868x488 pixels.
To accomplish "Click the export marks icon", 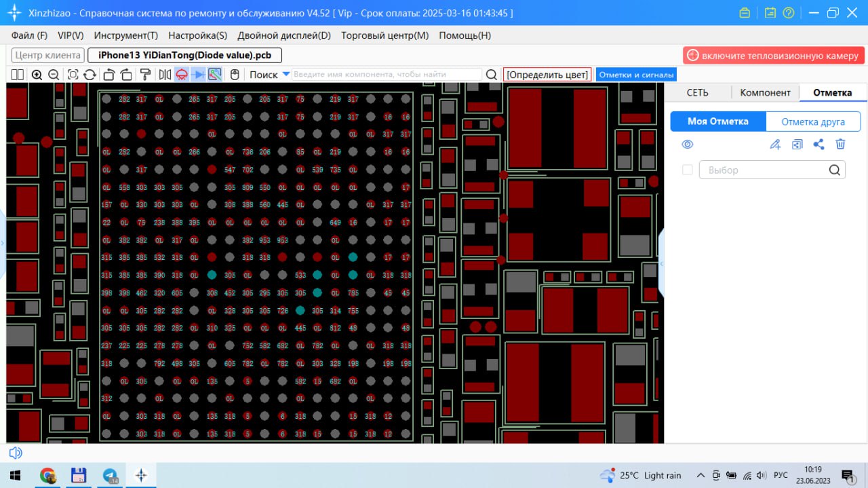I will click(797, 144).
